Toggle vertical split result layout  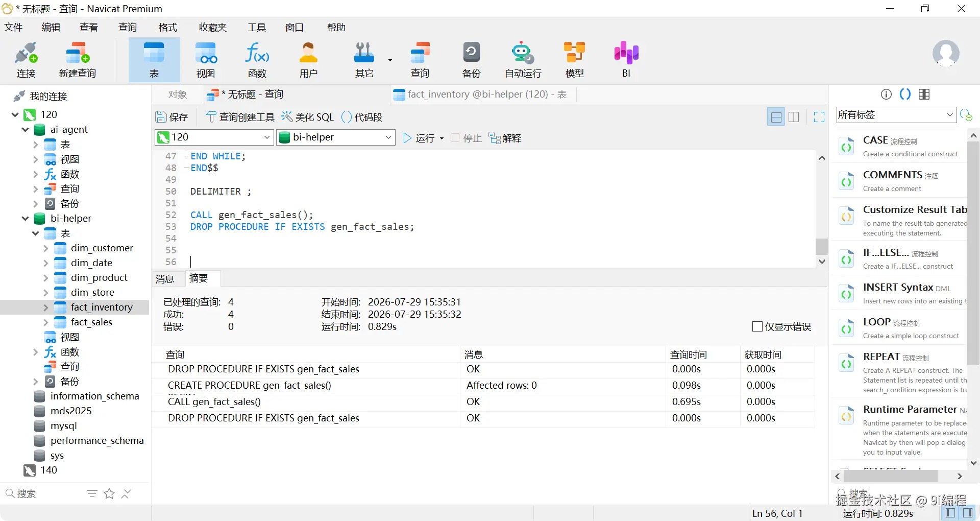click(794, 117)
